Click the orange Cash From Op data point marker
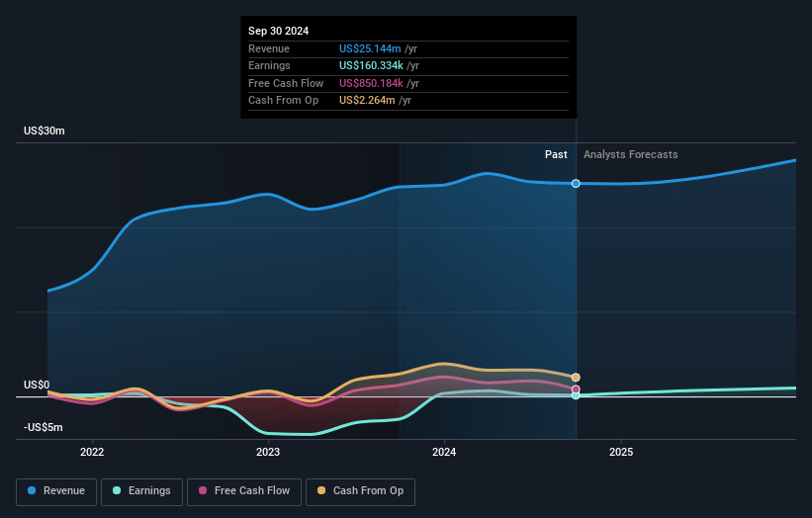The image size is (812, 518). [576, 378]
